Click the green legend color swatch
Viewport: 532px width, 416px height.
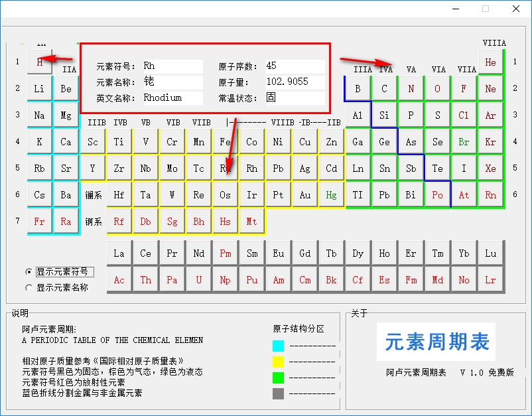[x=278, y=378]
